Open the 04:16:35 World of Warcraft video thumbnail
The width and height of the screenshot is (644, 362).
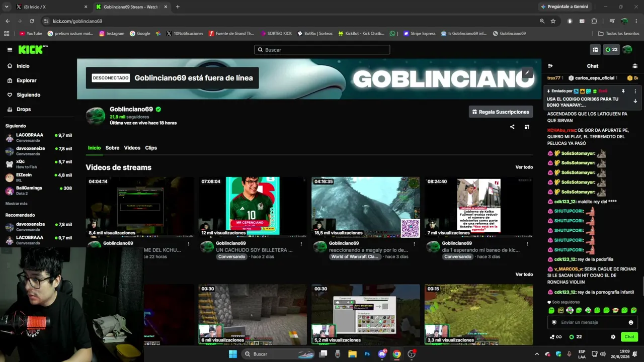coord(366,207)
